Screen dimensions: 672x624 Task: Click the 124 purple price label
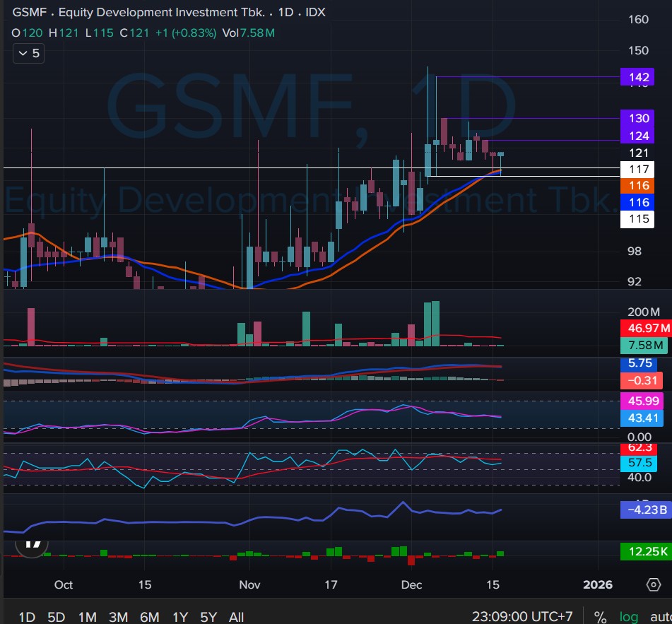tap(637, 136)
